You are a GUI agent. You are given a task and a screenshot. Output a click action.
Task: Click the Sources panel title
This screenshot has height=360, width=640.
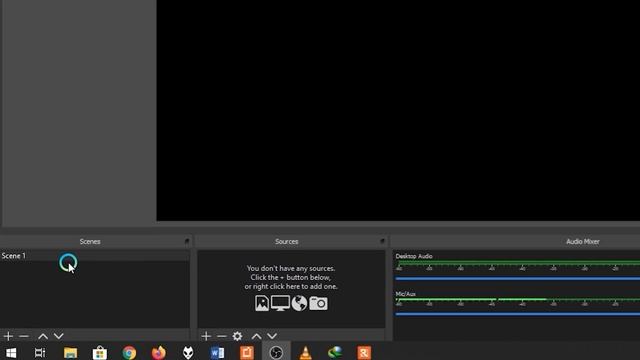coord(287,242)
